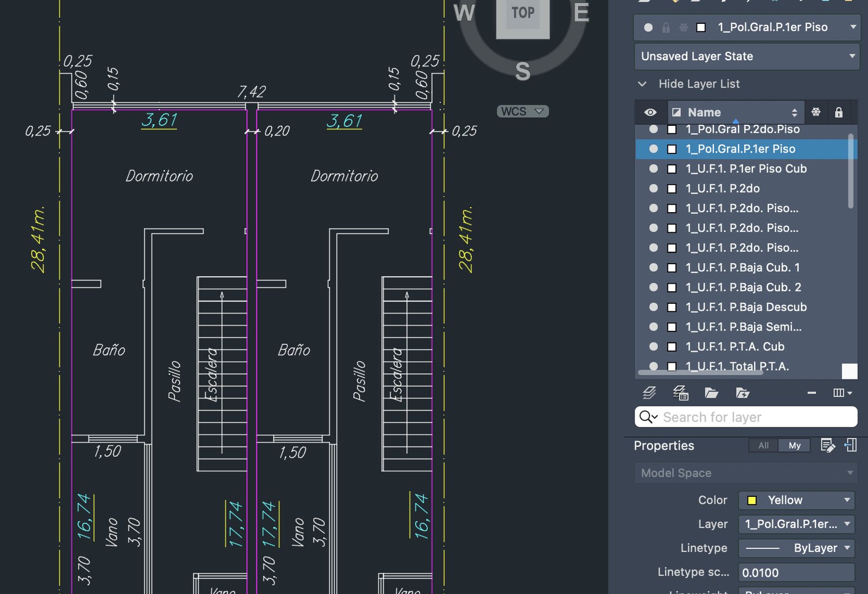Toggle visibility of layer 1_U.F.1. P.T.A. Cub
Viewport: 868px width, 594px height.
654,346
